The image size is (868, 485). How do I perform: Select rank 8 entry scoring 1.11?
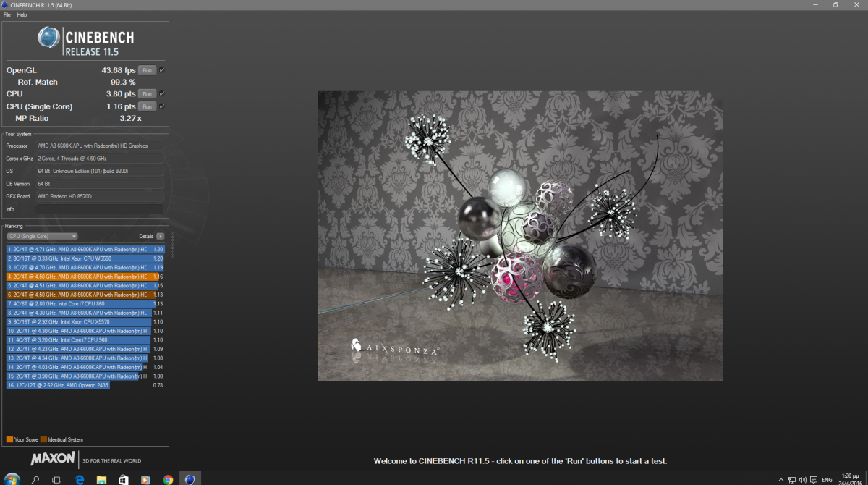[x=85, y=313]
